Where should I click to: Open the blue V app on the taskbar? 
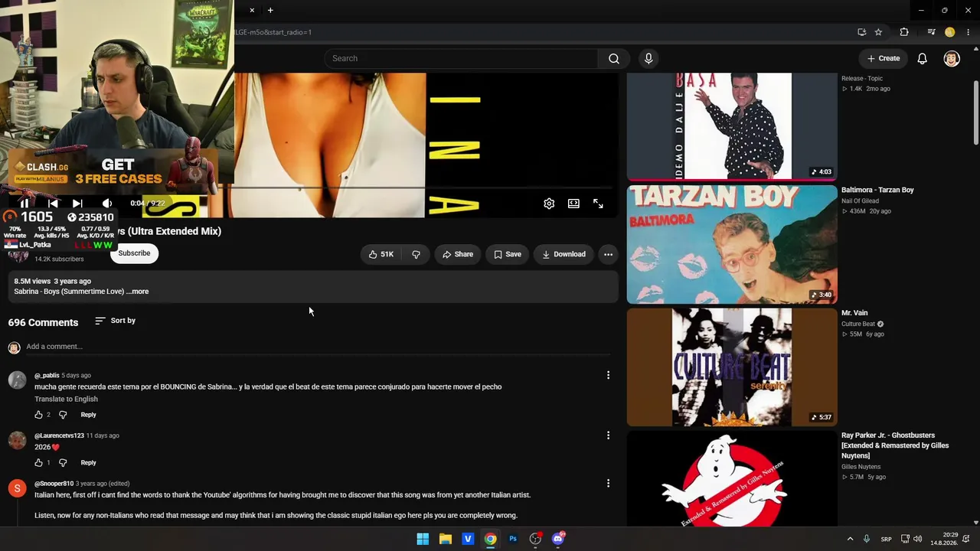468,539
